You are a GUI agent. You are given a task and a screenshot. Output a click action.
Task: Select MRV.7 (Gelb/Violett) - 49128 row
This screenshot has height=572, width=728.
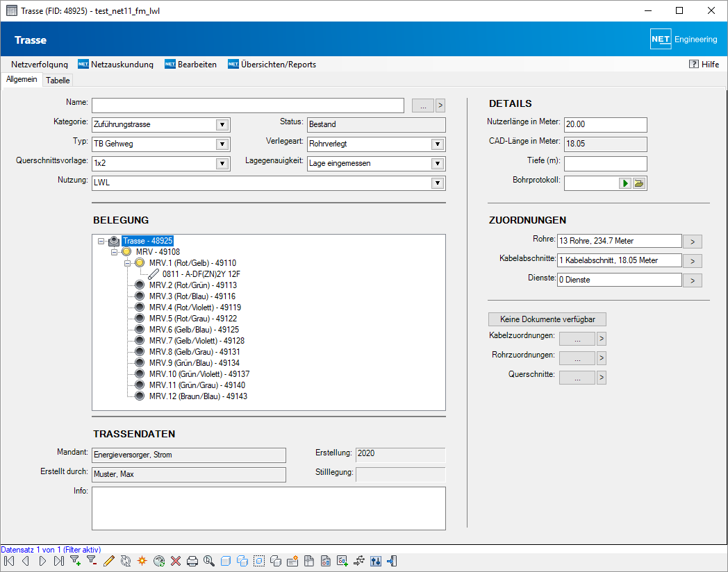pyautogui.click(x=197, y=341)
